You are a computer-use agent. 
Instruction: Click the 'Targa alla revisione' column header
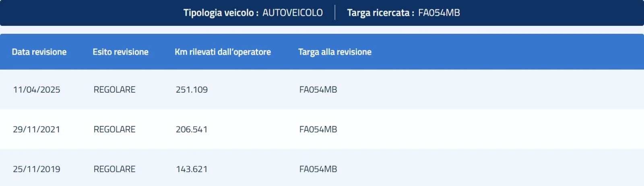coord(334,52)
